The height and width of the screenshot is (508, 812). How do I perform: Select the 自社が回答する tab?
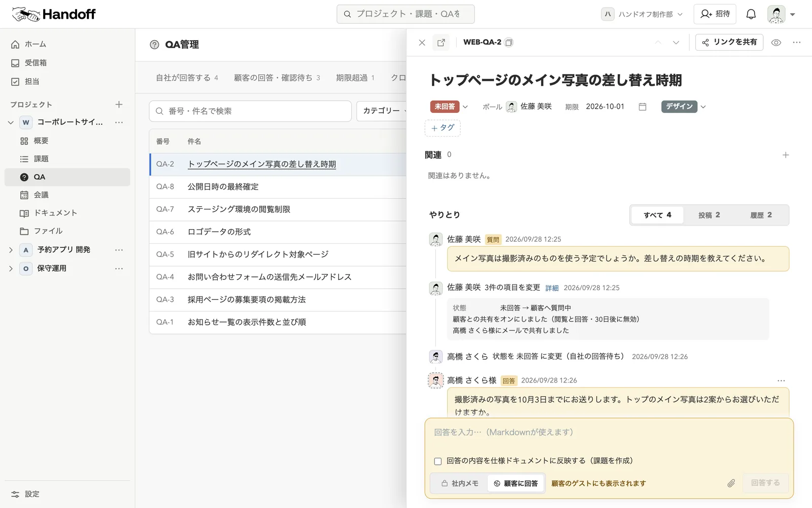click(x=187, y=78)
